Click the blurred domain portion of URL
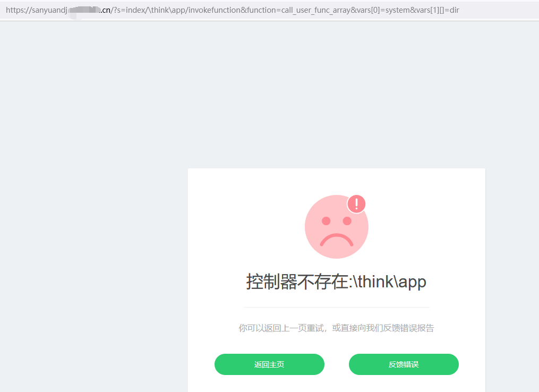The height and width of the screenshot is (392, 539). pyautogui.click(x=83, y=10)
